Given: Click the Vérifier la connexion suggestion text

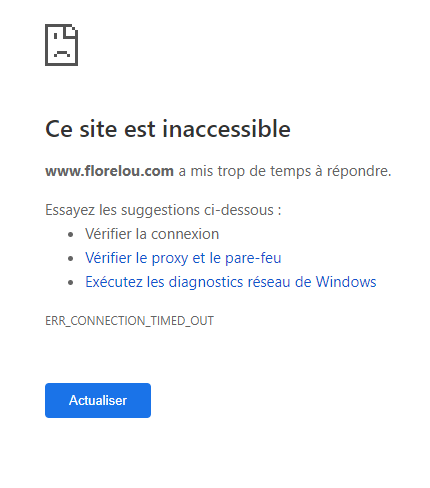Looking at the screenshot, I should click(152, 234).
